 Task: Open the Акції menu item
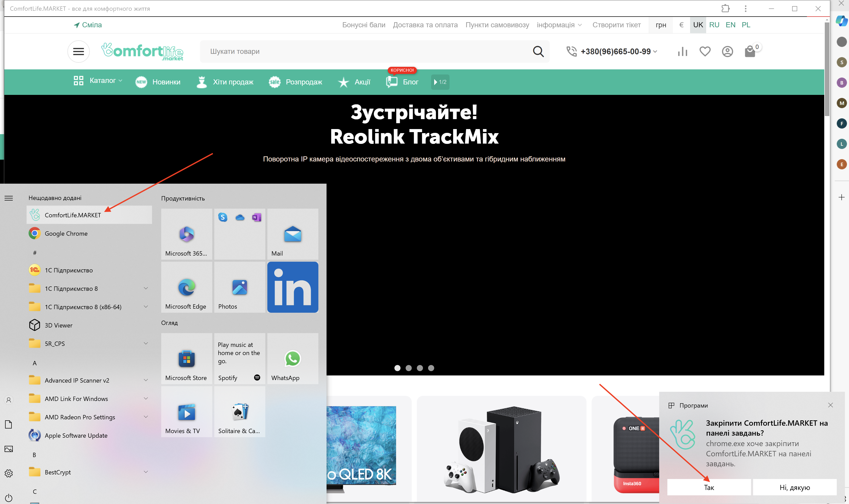(354, 82)
